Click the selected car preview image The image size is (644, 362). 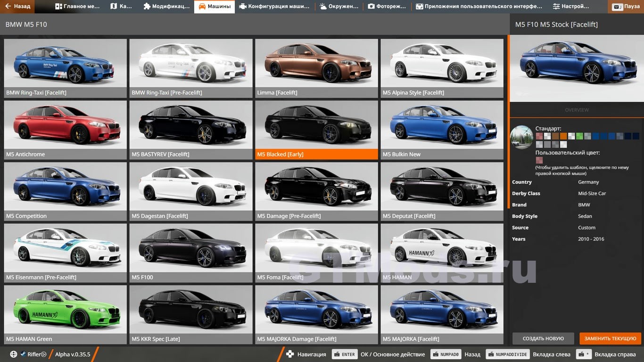pyautogui.click(x=577, y=68)
